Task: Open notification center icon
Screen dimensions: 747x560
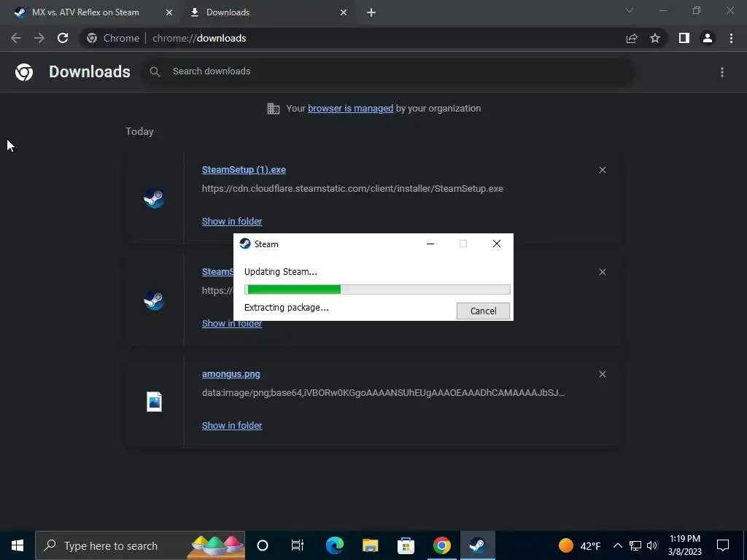Action: click(x=723, y=545)
